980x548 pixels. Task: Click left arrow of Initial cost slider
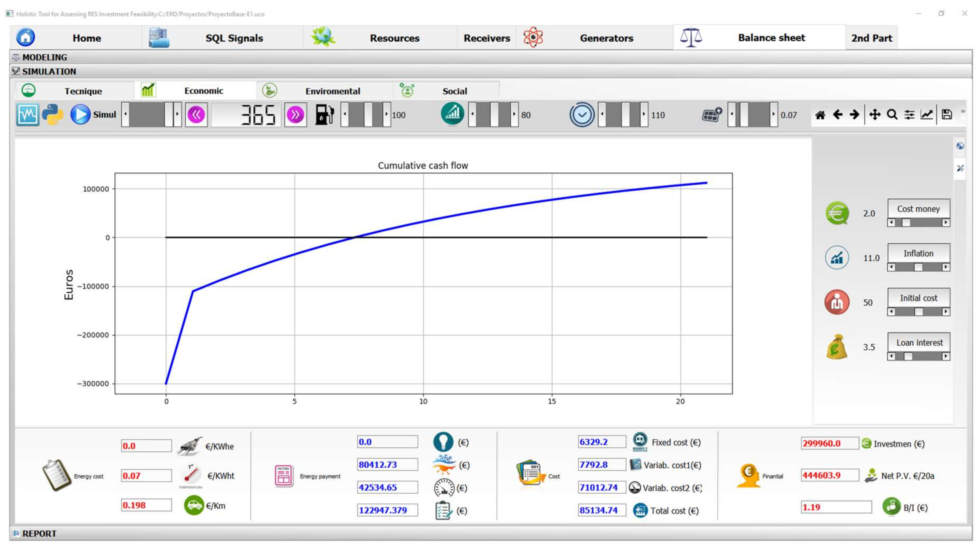coord(891,312)
